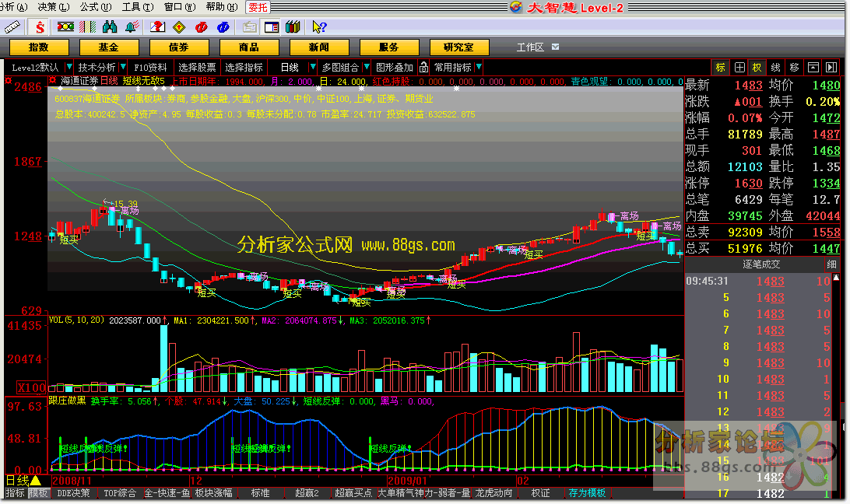Open the 帮助(H) menu
Screen dimensions: 850x504
[222, 7]
